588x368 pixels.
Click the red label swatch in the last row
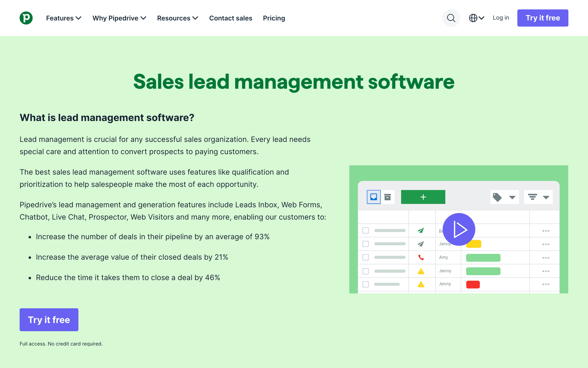pos(473,284)
